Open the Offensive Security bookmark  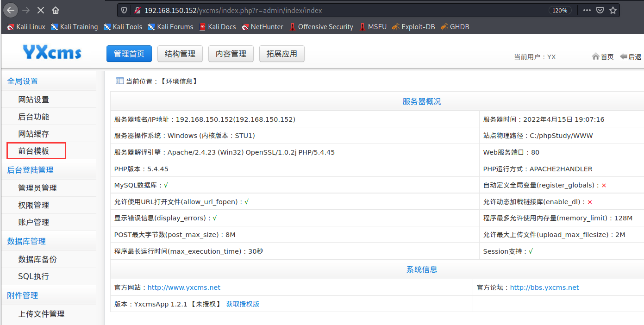pyautogui.click(x=321, y=27)
